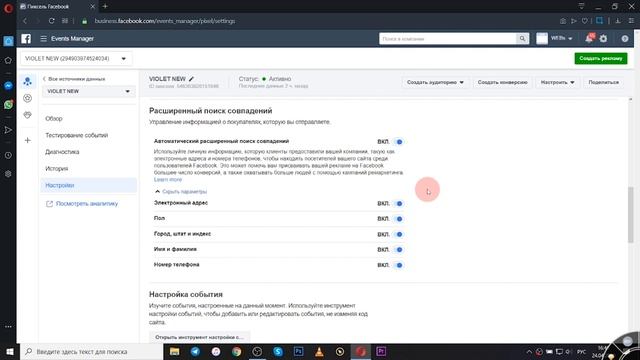Screen dimensions: 640x360
Task: Select the custom conversions icon in left rail
Action: pos(27,98)
